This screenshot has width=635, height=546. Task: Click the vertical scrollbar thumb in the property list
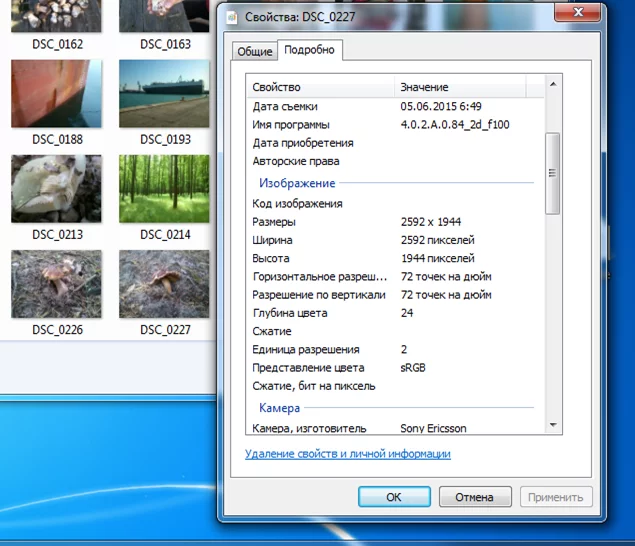coord(553,172)
